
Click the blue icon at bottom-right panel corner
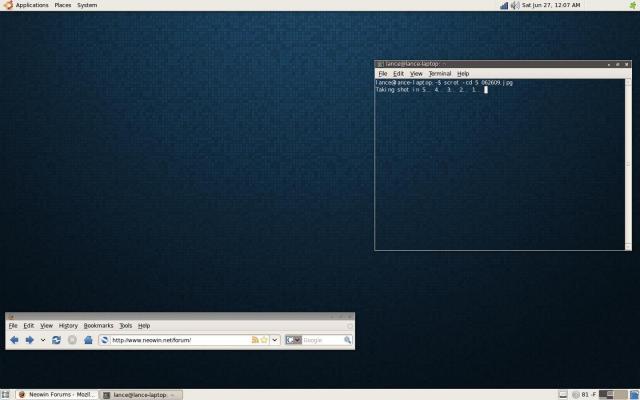click(x=634, y=395)
